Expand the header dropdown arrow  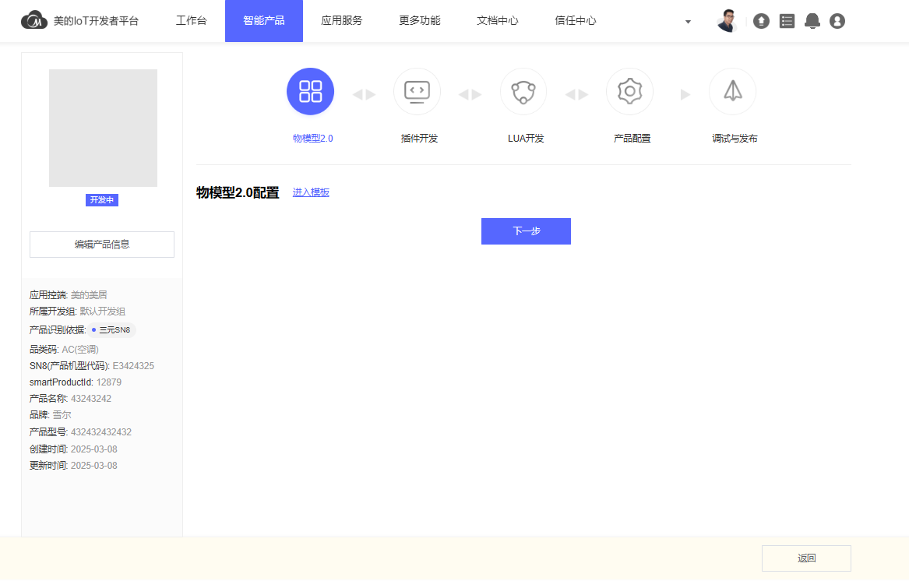click(x=688, y=22)
